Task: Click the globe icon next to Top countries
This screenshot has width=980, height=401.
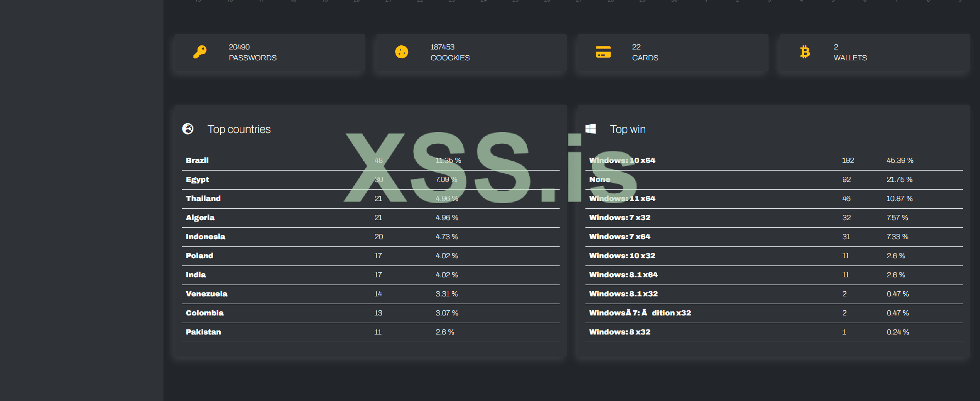Action: tap(188, 129)
